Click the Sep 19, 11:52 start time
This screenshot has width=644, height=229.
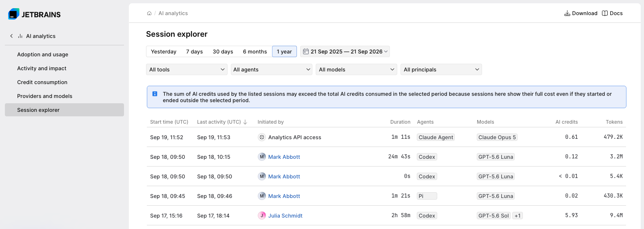[x=167, y=137]
